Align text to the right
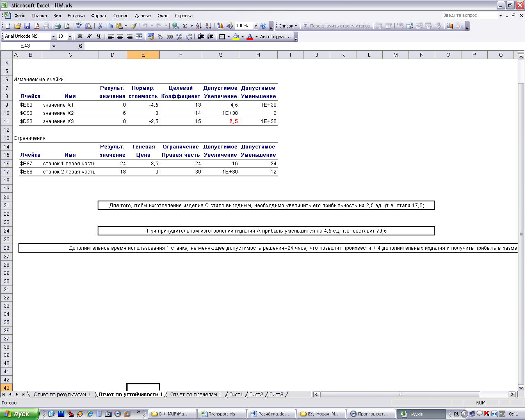525x420 pixels. coord(130,37)
